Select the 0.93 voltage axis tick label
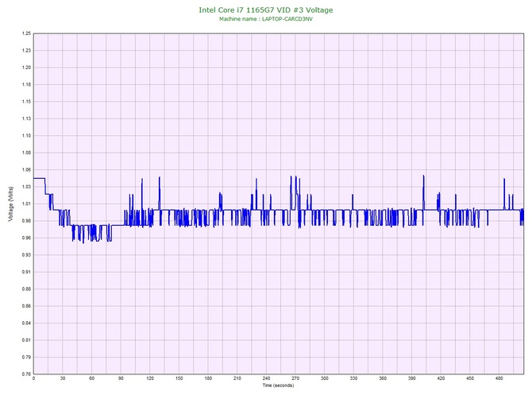Screen dimensions: 532x399 [26, 255]
